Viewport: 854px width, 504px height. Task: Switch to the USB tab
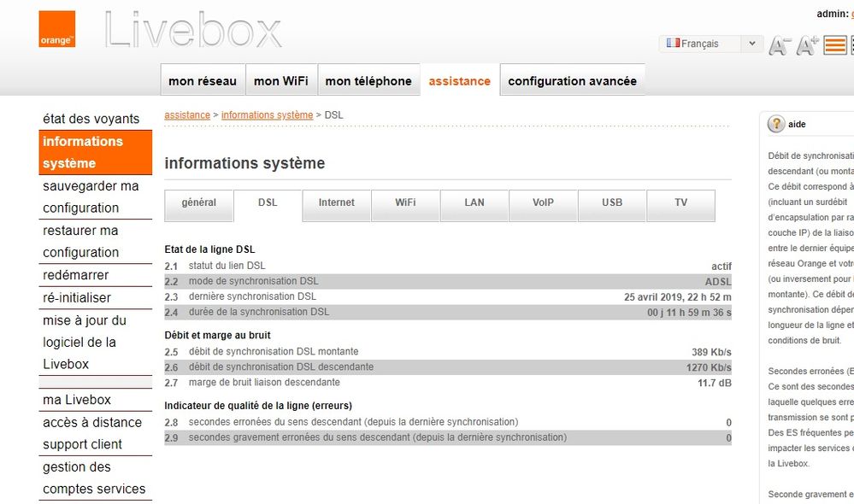tap(611, 204)
